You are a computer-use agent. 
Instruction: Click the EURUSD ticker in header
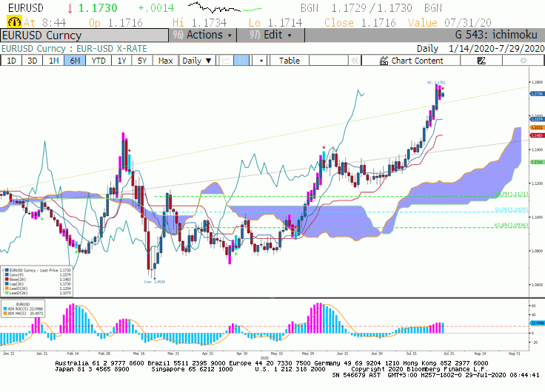tap(26, 7)
